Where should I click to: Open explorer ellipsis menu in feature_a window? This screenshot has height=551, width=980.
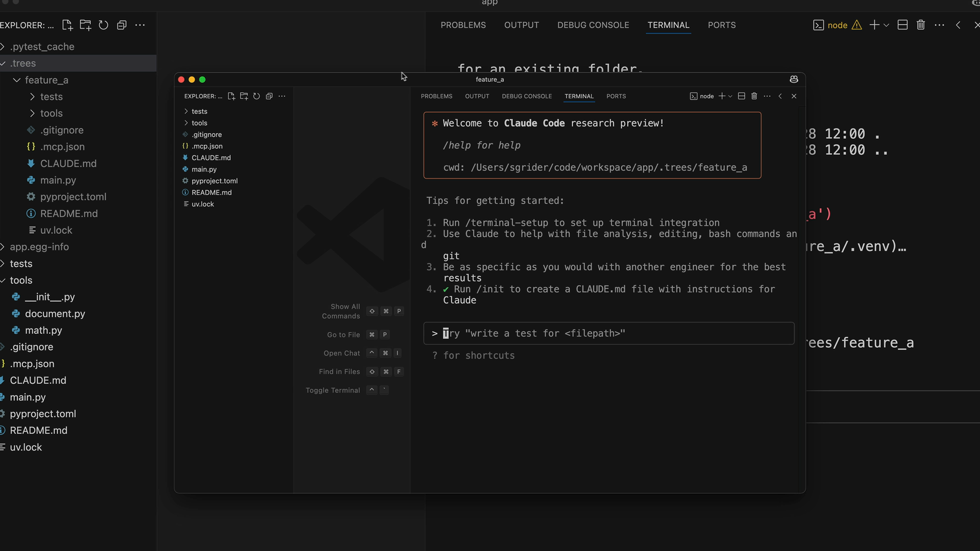pos(282,96)
